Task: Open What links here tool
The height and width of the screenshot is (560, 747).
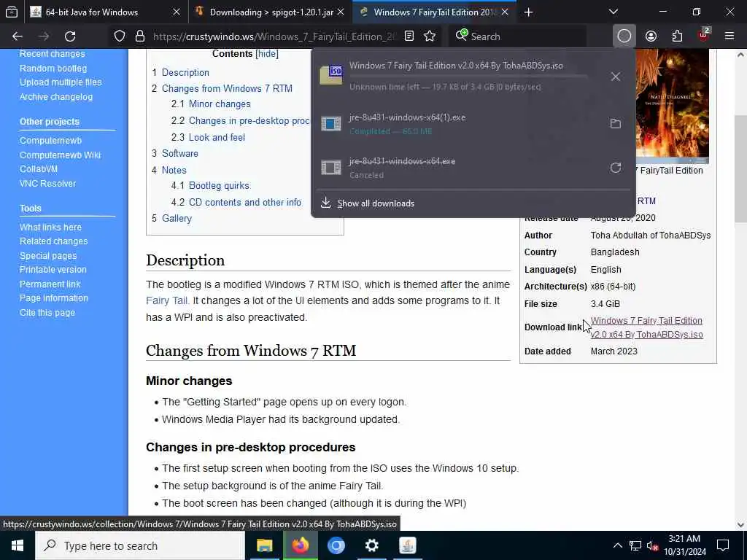Action: pos(50,227)
